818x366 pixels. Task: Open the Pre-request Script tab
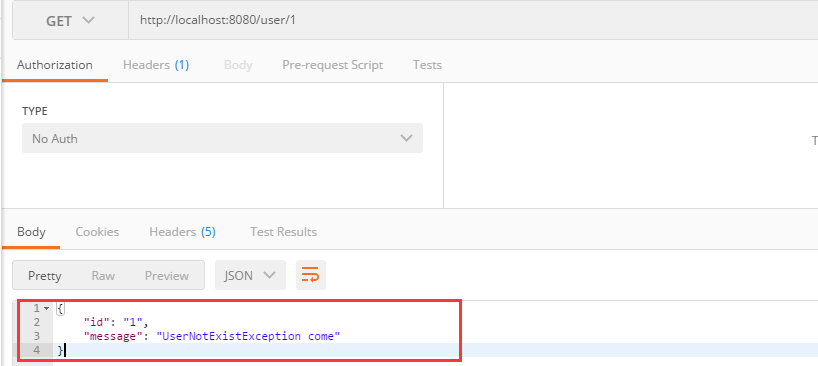[332, 65]
